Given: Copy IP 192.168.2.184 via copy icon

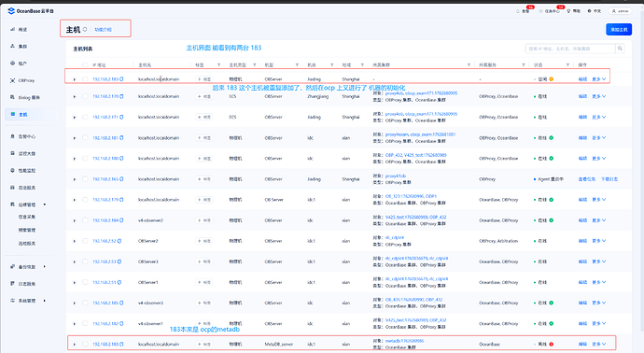Looking at the screenshot, I should 121,220.
